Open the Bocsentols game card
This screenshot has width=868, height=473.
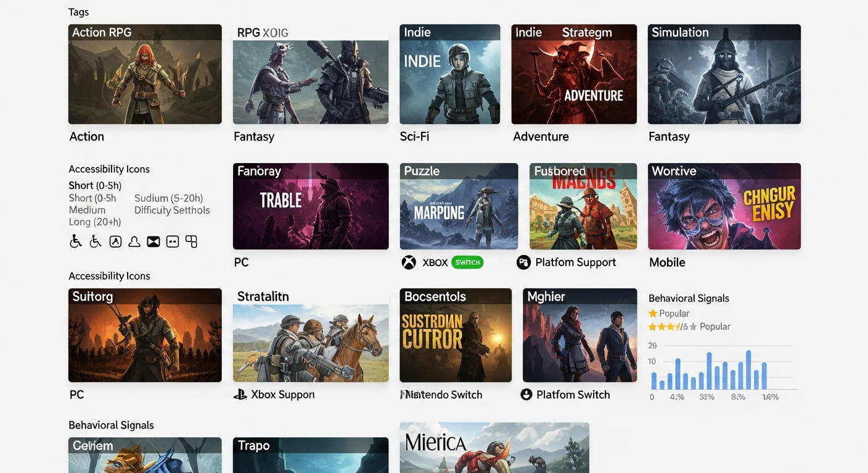pos(456,335)
